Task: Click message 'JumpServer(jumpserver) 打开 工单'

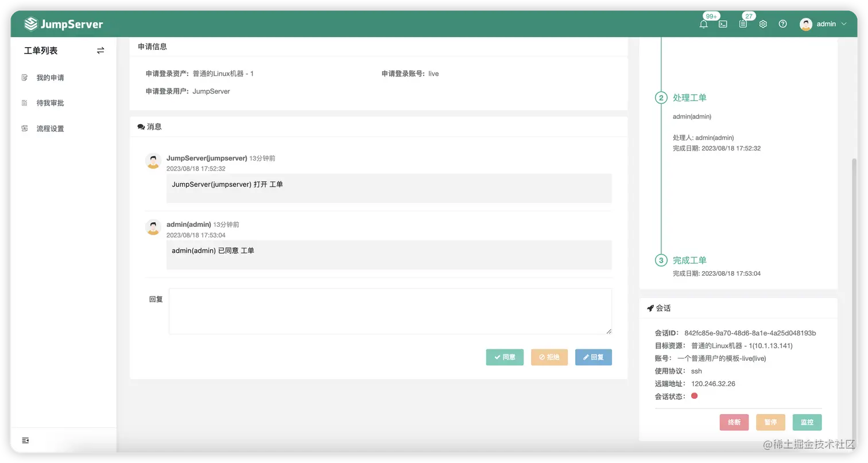Action: pyautogui.click(x=227, y=184)
